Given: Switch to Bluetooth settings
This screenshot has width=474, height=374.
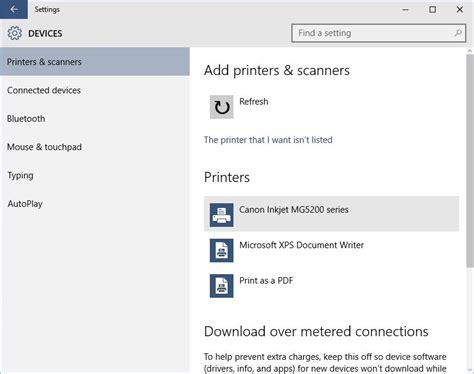Looking at the screenshot, I should click(x=95, y=119).
